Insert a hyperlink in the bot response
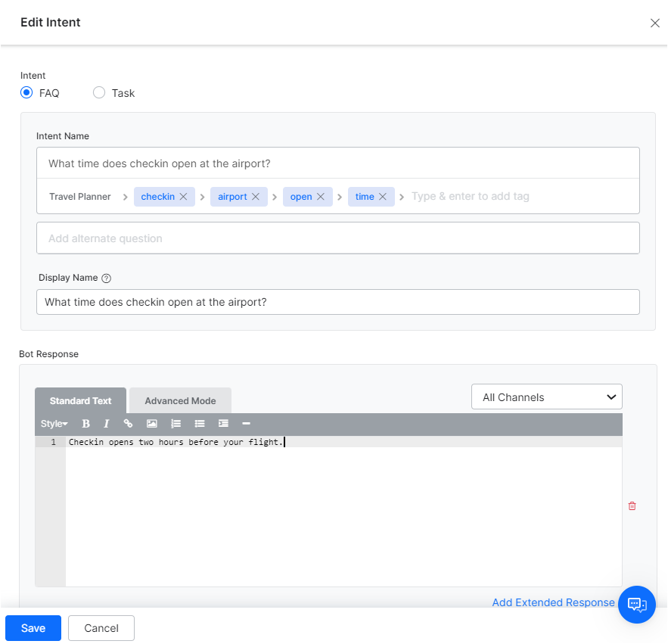Image resolution: width=668 pixels, height=644 pixels. (128, 424)
